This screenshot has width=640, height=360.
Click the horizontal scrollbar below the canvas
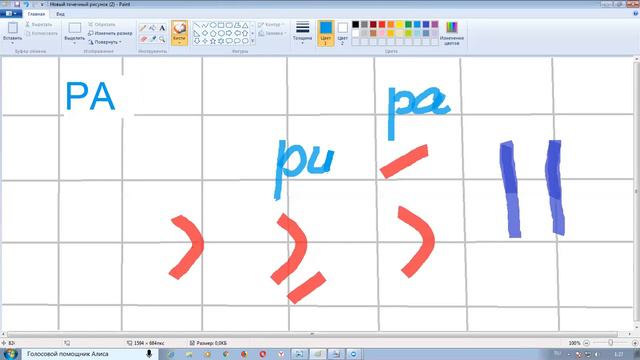312,334
